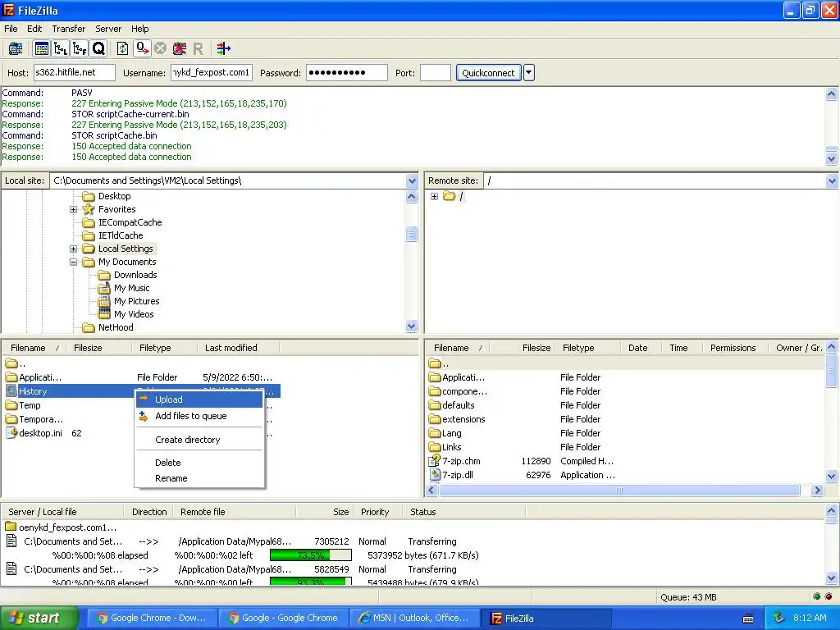The height and width of the screenshot is (630, 840).
Task: Switch to Google Chrome - Dow... taskbar button
Action: point(151,618)
